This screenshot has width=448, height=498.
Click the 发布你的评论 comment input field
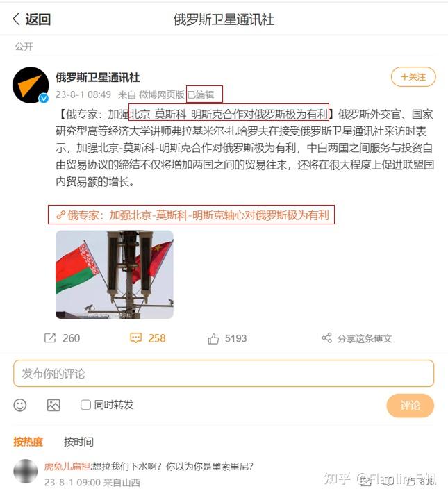[224, 373]
